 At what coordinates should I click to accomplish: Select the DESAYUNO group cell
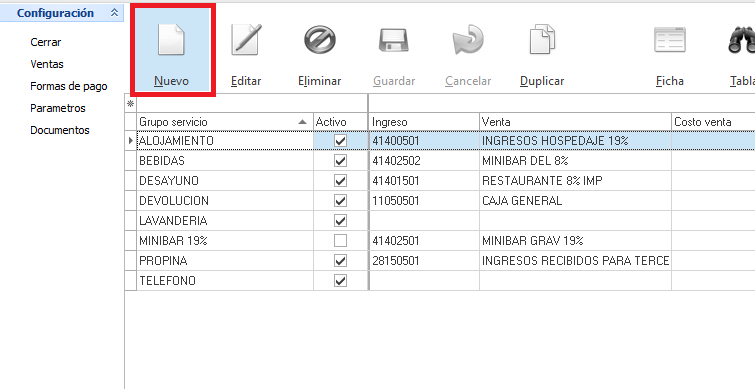[225, 181]
